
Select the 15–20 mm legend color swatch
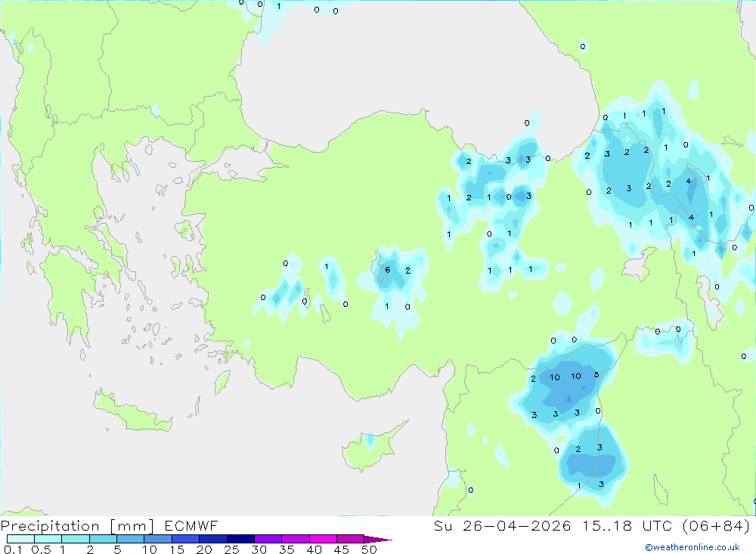pyautogui.click(x=186, y=539)
